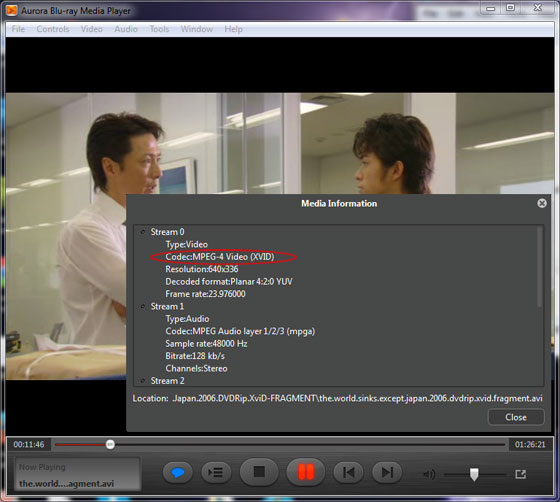Open the Controls menu

click(x=53, y=29)
